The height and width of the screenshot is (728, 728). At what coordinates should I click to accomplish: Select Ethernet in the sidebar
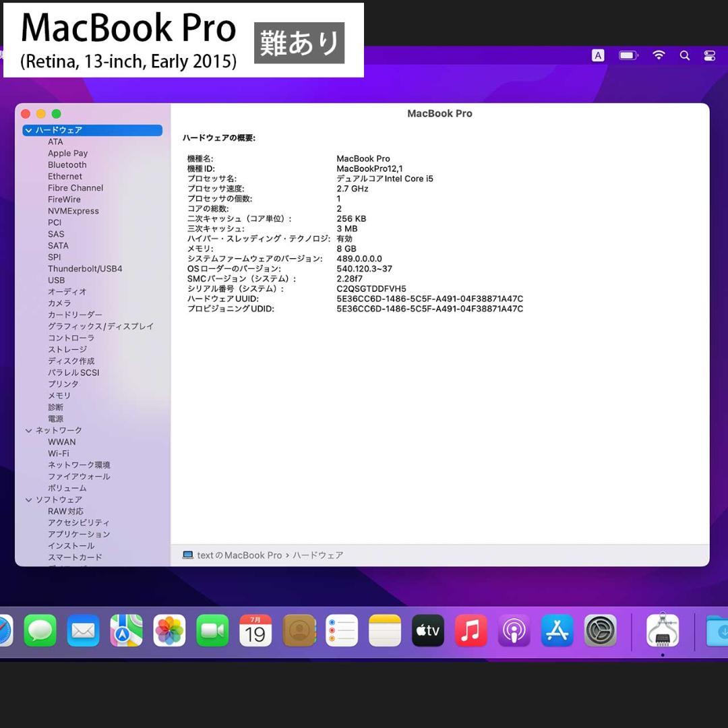pos(65,177)
